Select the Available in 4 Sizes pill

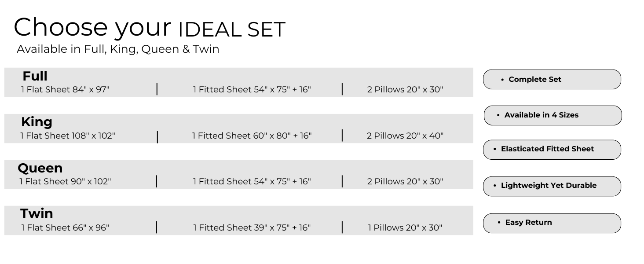click(x=553, y=115)
